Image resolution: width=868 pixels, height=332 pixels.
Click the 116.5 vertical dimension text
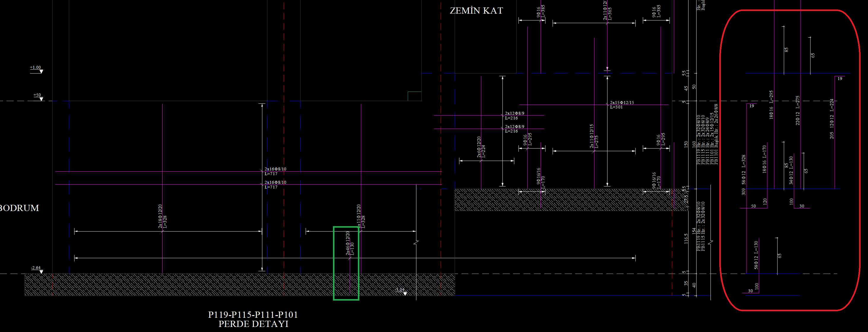(686, 238)
